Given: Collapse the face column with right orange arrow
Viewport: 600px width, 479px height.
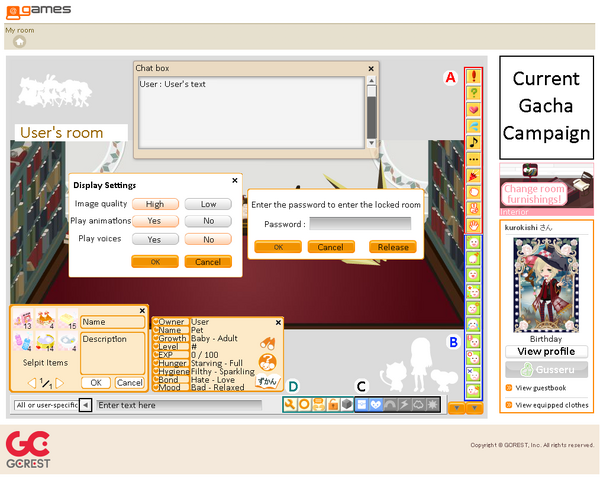Looking at the screenshot, I should tap(474, 408).
